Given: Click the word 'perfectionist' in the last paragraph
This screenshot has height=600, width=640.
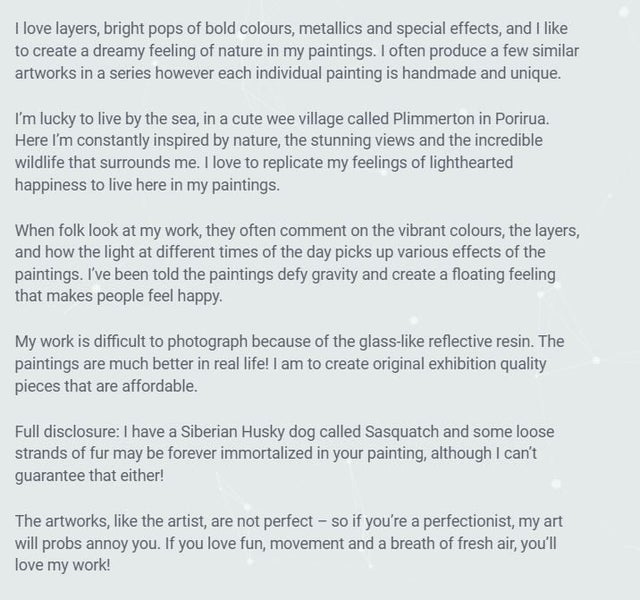Looking at the screenshot, I should pyautogui.click(x=467, y=521).
